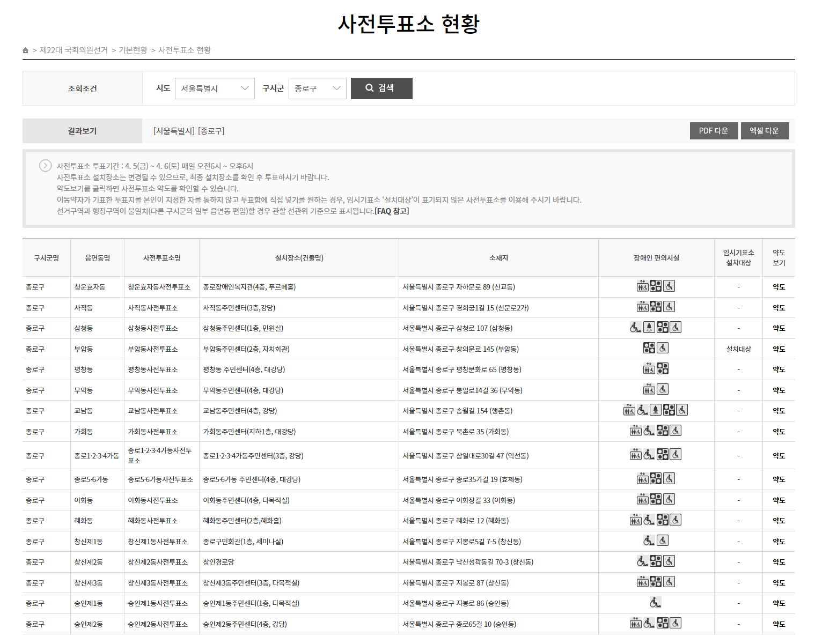Click the circled arrow icon in the notice box
The height and width of the screenshot is (644, 815).
click(46, 166)
